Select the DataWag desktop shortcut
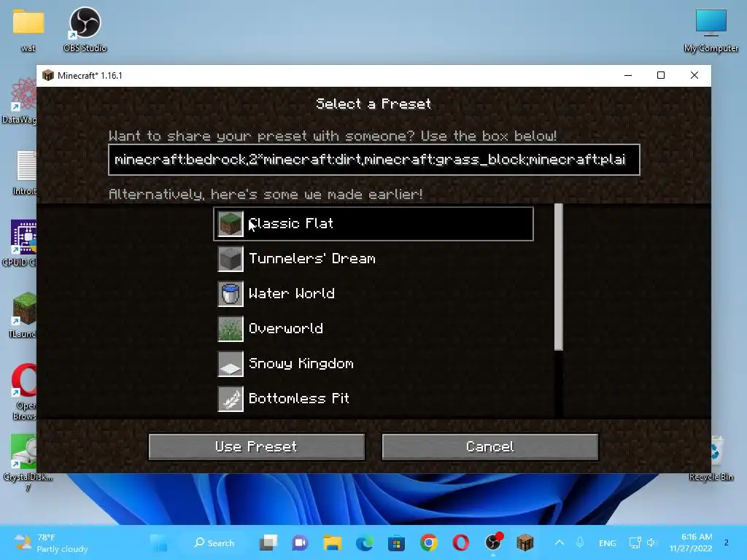The height and width of the screenshot is (560, 747). coord(19,101)
